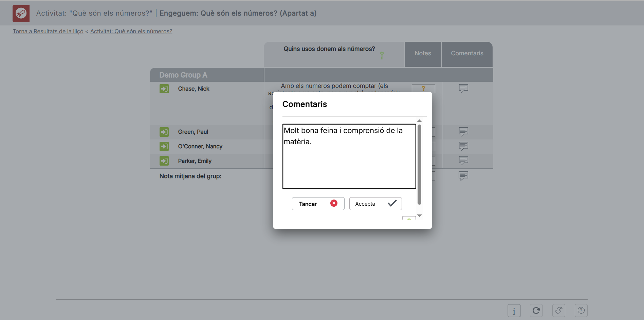Click the help question mark icon
644x320 pixels.
point(581,310)
